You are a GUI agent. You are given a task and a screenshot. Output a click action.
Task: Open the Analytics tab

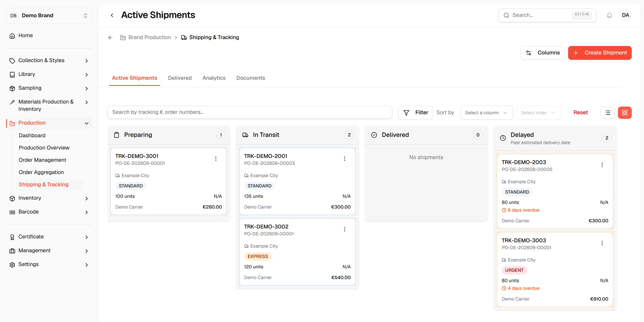click(x=214, y=78)
